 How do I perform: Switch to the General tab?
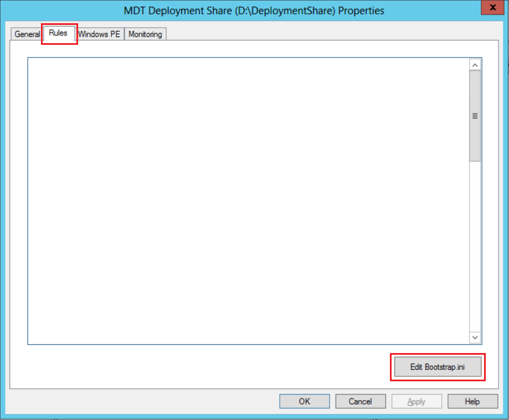[27, 34]
